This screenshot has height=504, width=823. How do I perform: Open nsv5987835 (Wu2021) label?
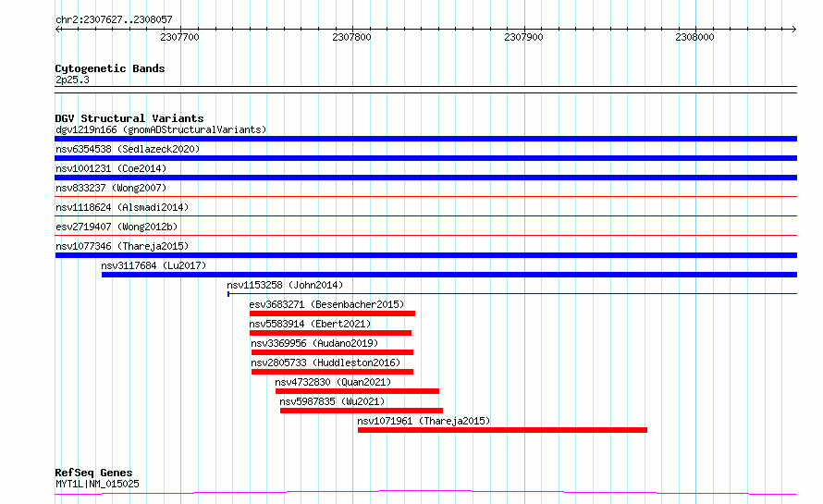pos(332,401)
